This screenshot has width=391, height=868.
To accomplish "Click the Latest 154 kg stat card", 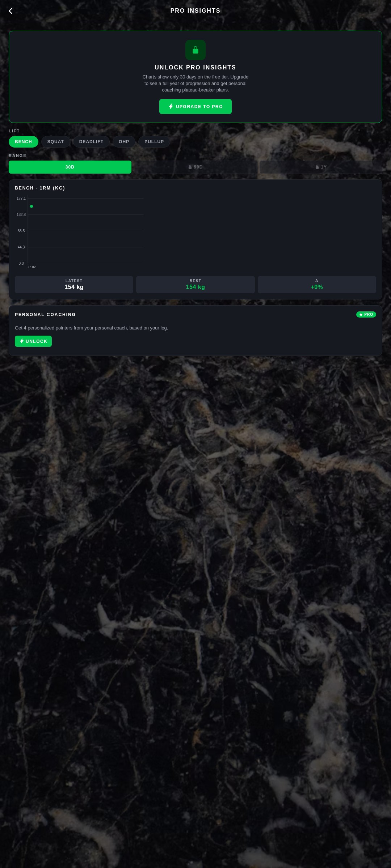I will tap(74, 284).
